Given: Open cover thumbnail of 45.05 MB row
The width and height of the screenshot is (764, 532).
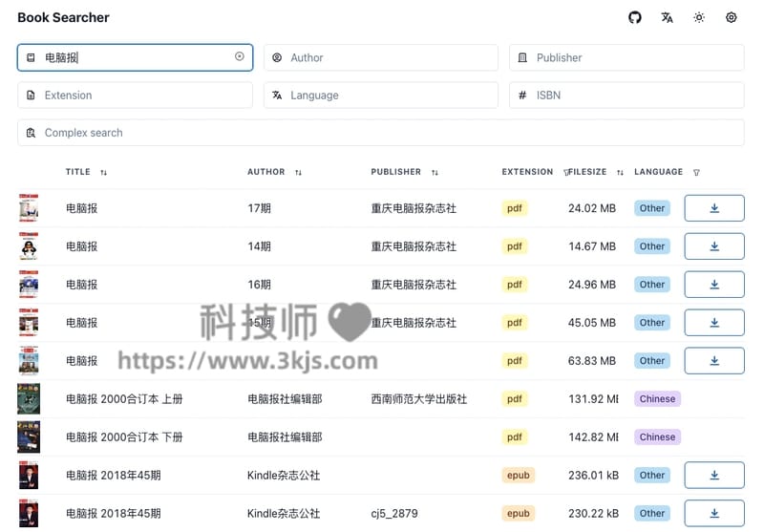Looking at the screenshot, I should pyautogui.click(x=29, y=323).
